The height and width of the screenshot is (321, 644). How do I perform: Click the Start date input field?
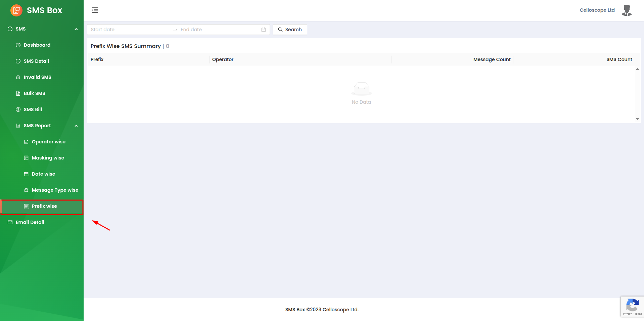click(x=129, y=30)
